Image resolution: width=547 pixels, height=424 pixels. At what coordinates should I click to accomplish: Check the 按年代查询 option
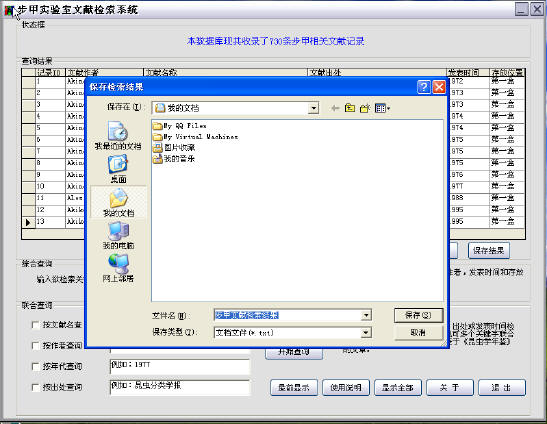(35, 366)
